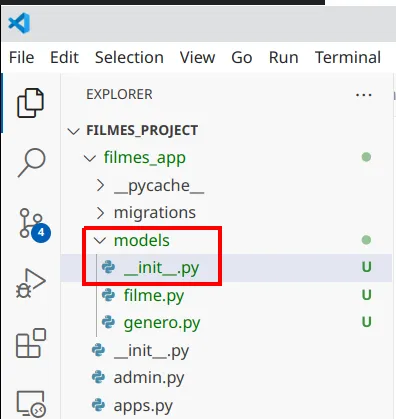Viewport: 396px width, 419px height.
Task: Open the Run menu
Action: coord(284,57)
